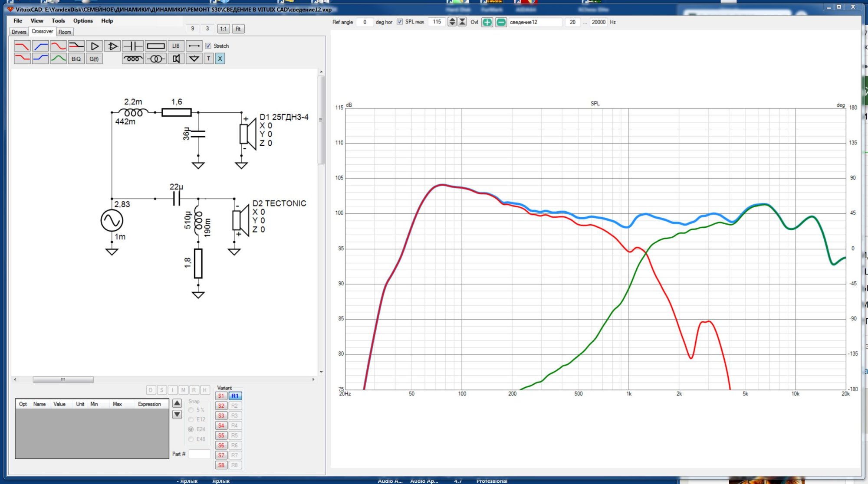Insert a loudspeaker driver symbol
The height and width of the screenshot is (484, 868).
coord(176,59)
